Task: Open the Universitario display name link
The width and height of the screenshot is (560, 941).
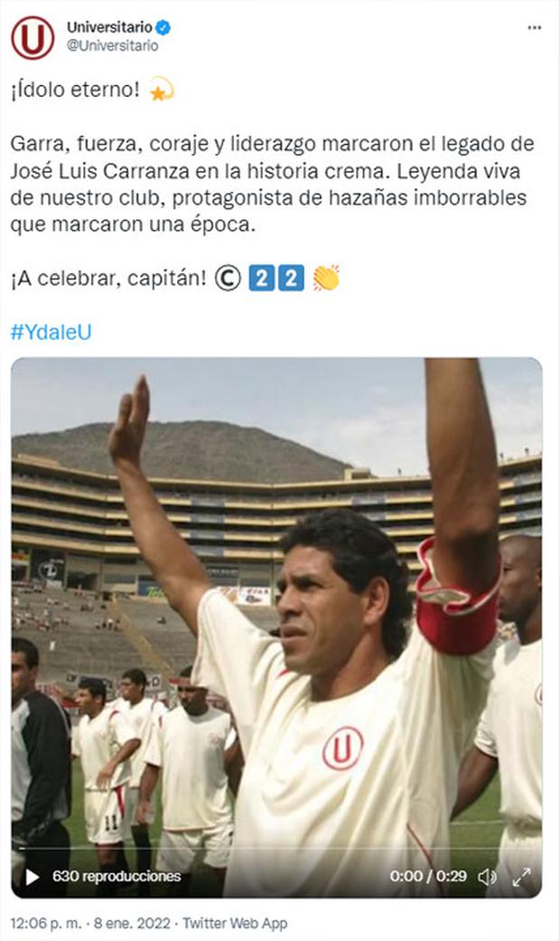Action: [109, 27]
